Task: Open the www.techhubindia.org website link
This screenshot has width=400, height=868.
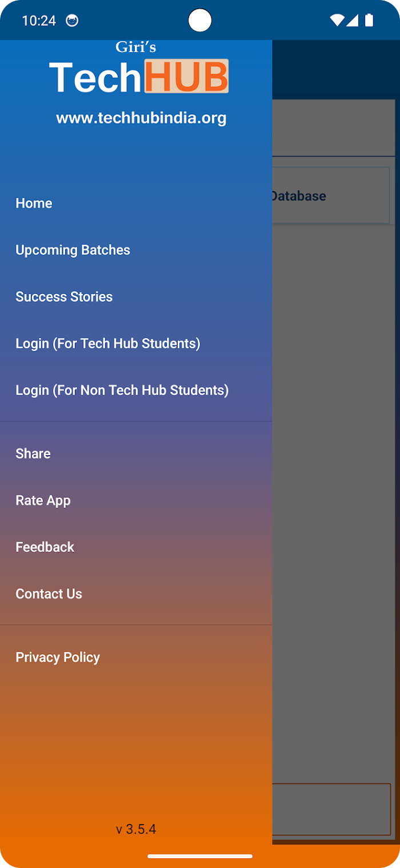Action: tap(141, 118)
